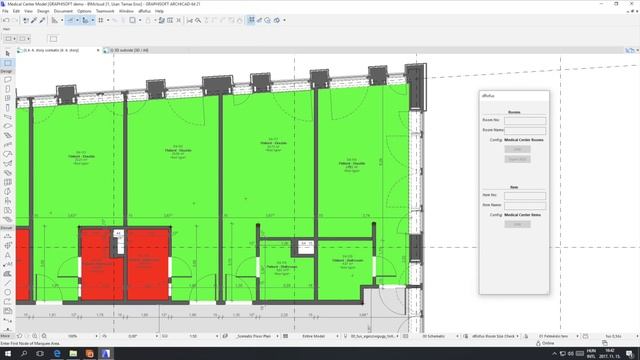Select the Wall tool in the toolbox
The height and width of the screenshot is (360, 640).
(8, 80)
